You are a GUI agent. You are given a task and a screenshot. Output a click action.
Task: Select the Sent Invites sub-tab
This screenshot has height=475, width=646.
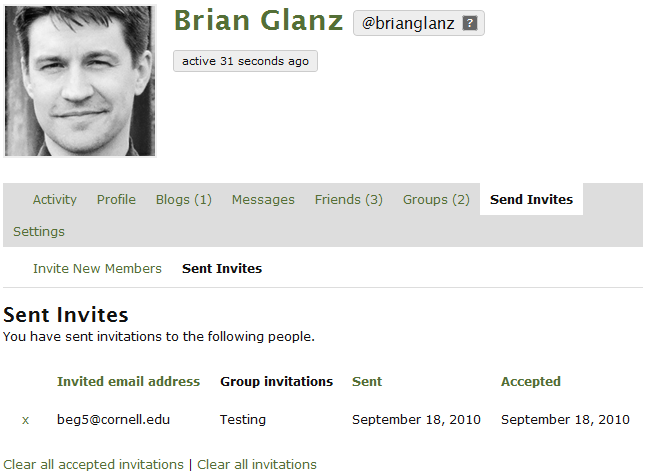point(222,269)
